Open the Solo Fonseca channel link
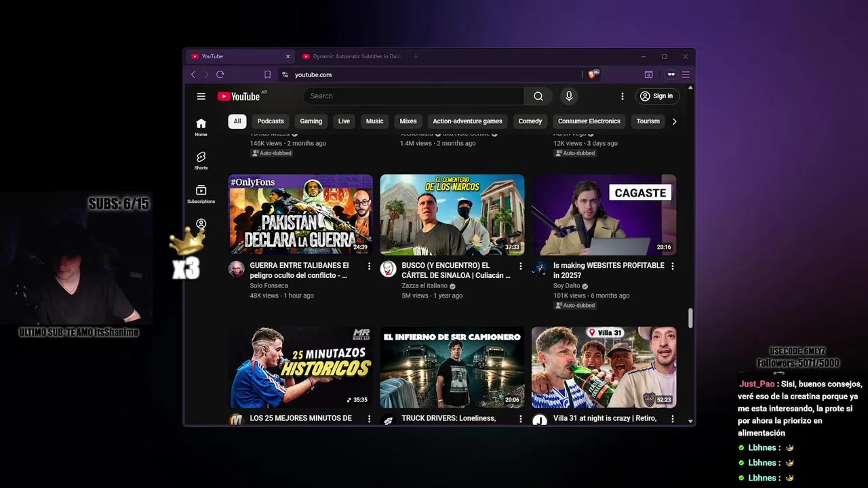The image size is (868, 488). [269, 286]
